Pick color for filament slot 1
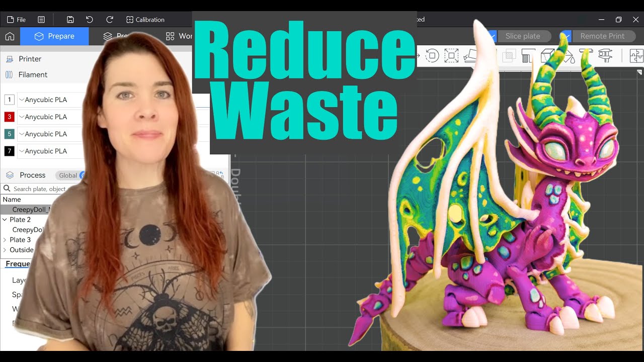Screen dimensions: 644x362 coord(9,100)
